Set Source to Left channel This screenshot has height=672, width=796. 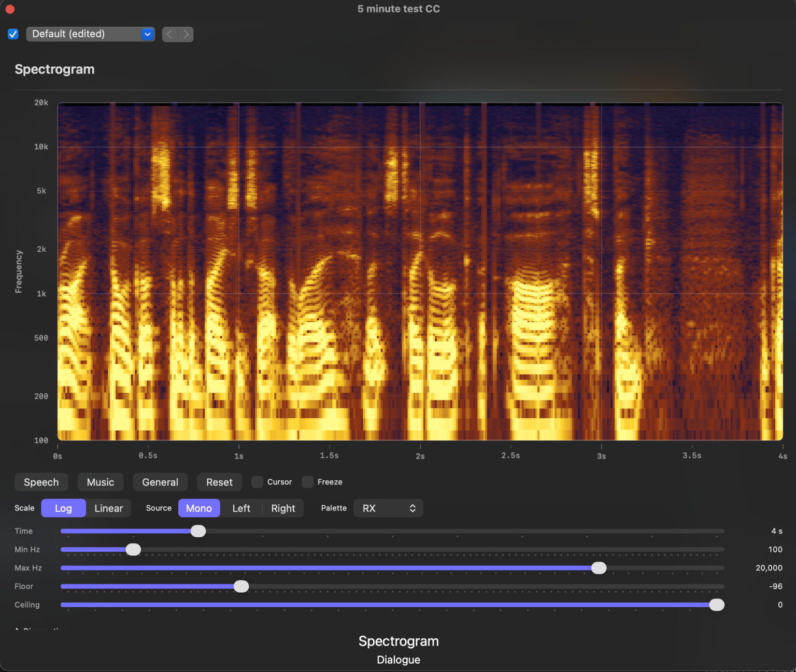(241, 508)
